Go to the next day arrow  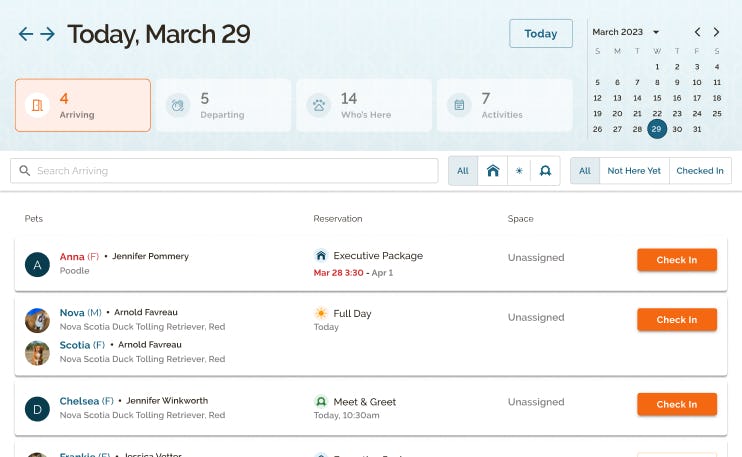coord(48,34)
